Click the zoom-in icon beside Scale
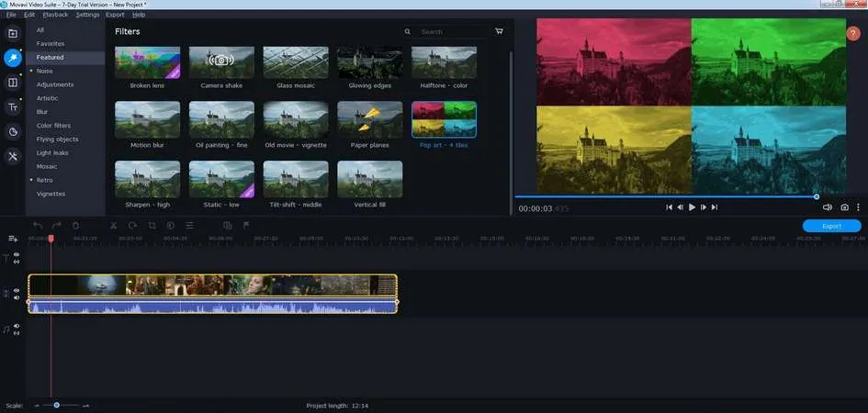This screenshot has height=413, width=868. pos(85,406)
